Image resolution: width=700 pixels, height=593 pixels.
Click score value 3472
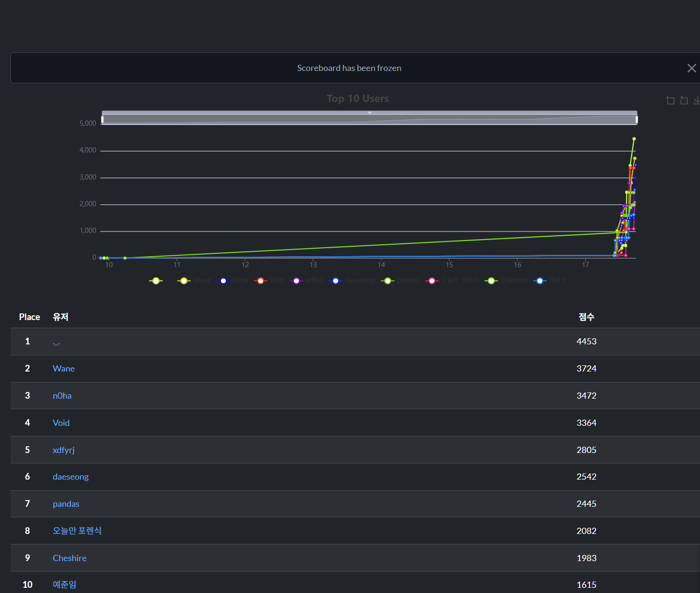pos(587,396)
